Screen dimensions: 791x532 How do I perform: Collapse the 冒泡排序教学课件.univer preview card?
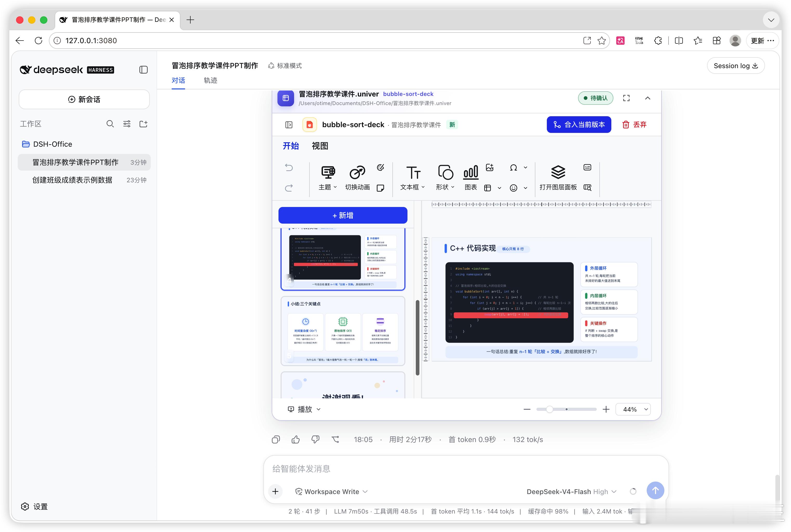coord(647,98)
